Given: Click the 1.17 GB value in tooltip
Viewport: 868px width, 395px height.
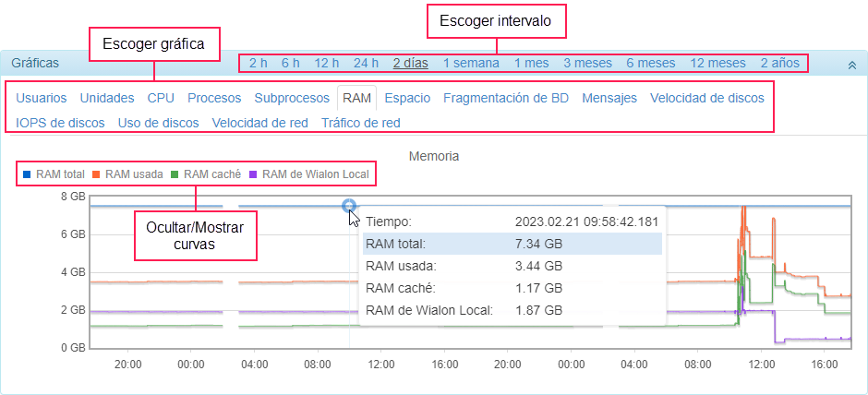Looking at the screenshot, I should click(x=538, y=288).
